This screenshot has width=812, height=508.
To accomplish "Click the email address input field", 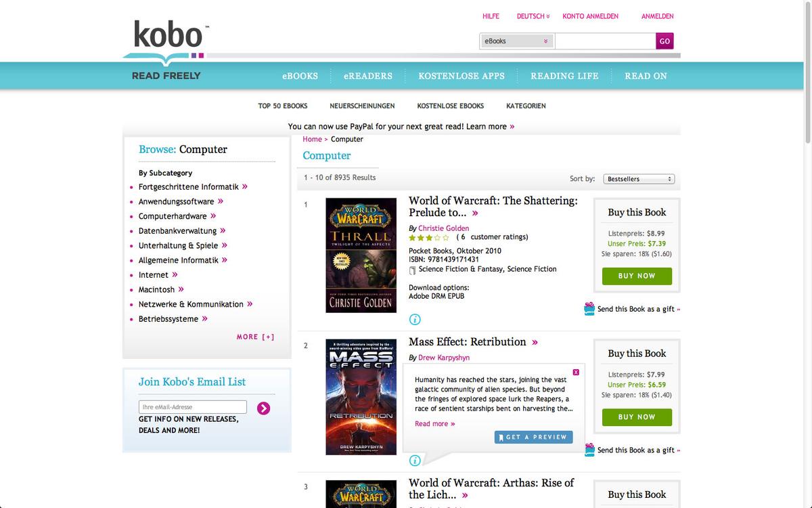I will [193, 407].
